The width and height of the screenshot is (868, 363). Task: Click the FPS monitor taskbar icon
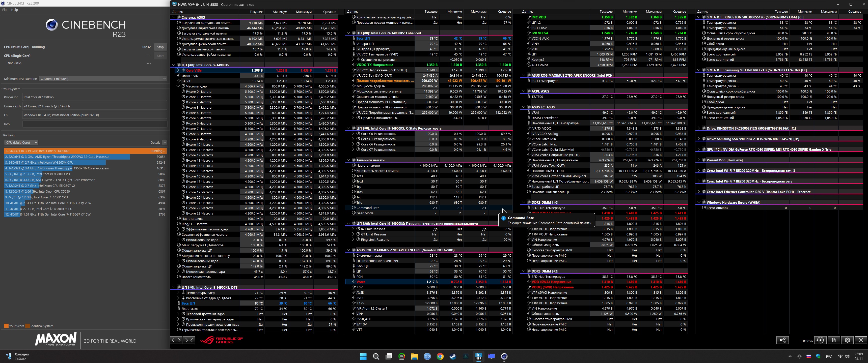[402, 356]
